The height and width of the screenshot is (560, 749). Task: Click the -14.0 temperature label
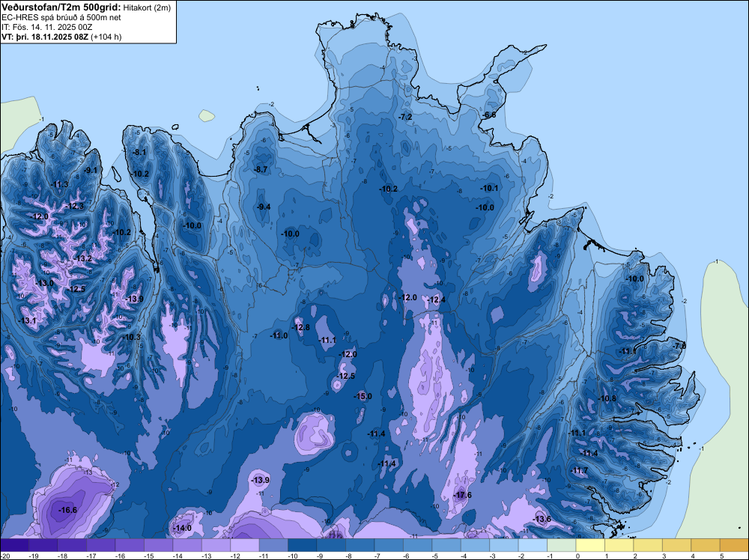[x=182, y=528]
